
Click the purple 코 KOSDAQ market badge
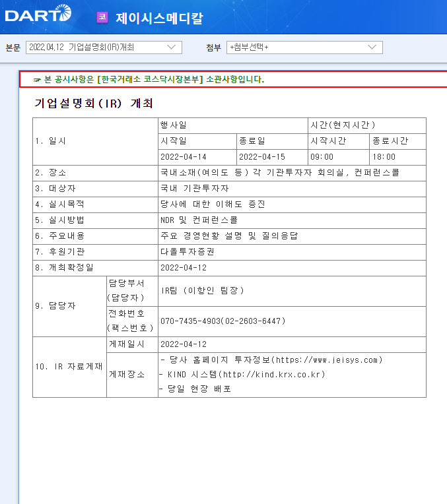[102, 17]
